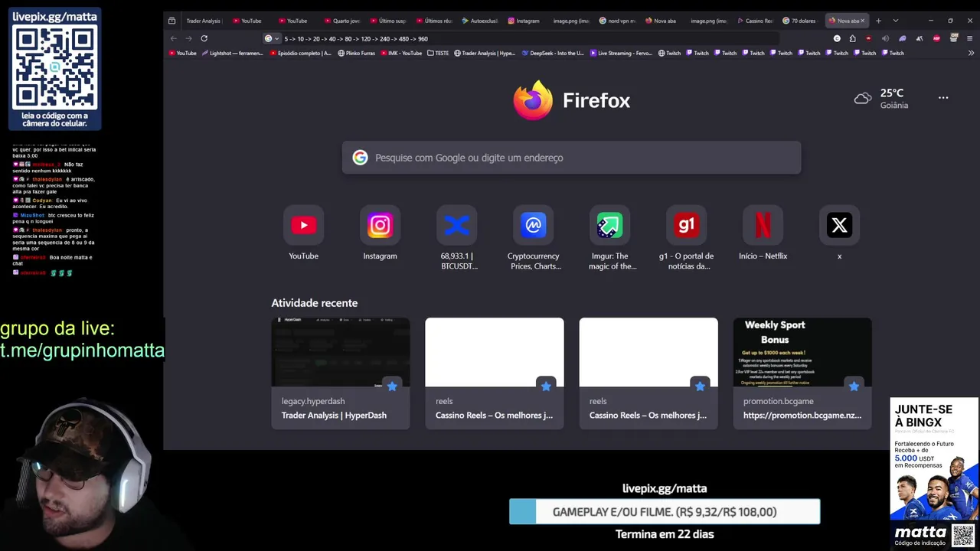This screenshot has width=980, height=551.
Task: Switch to the Últimos réus tab
Action: pos(433,21)
